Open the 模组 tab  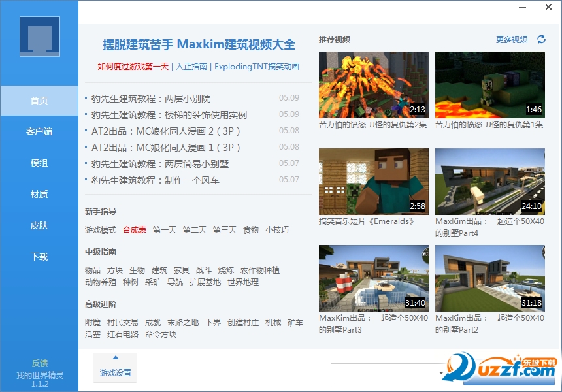(39, 163)
